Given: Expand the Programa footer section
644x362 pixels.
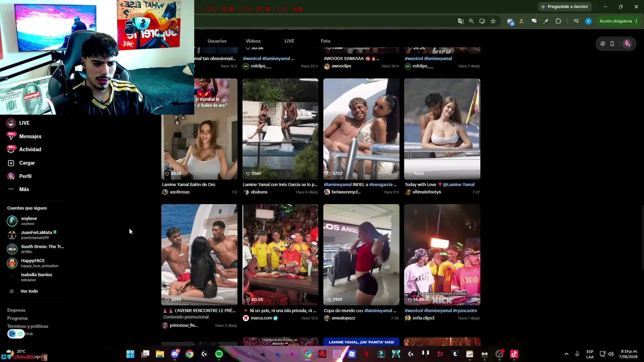Looking at the screenshot, I should pyautogui.click(x=18, y=318).
